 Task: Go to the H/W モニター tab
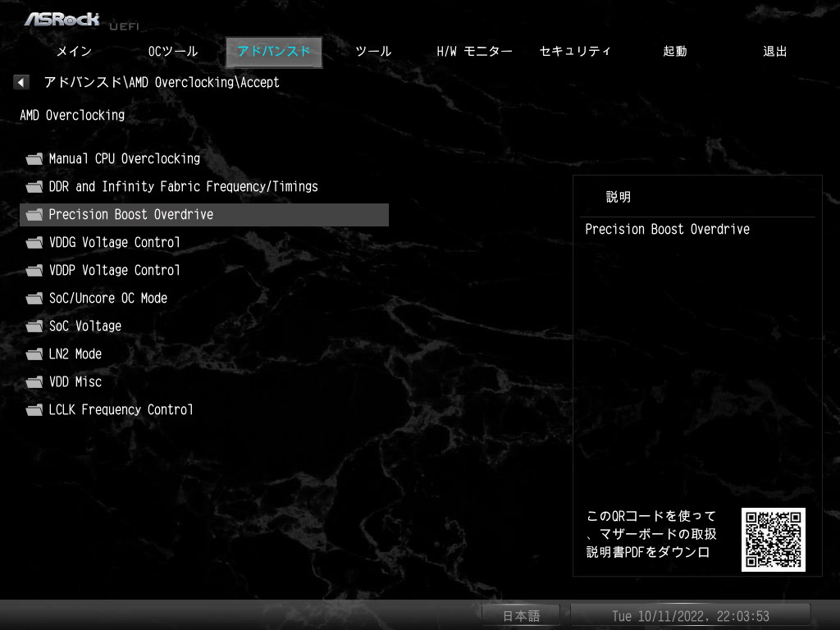(474, 52)
